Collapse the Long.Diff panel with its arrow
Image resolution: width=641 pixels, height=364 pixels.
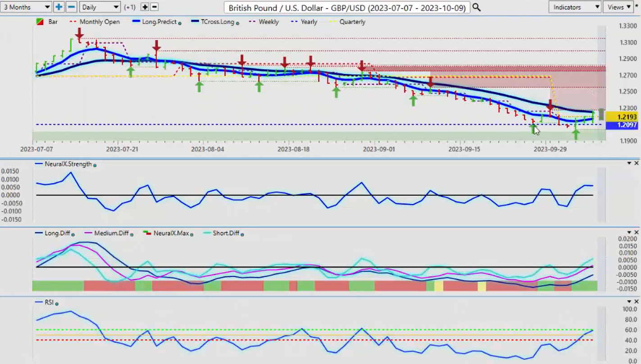tap(629, 232)
